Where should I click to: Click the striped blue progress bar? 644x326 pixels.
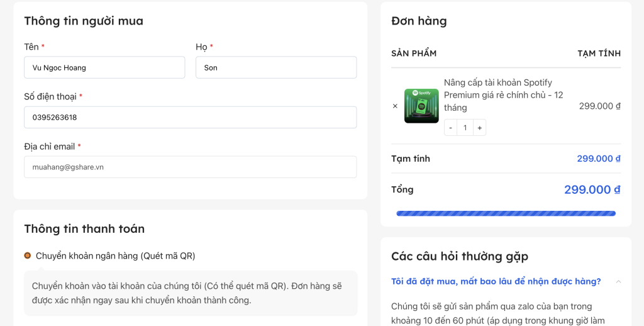(x=506, y=213)
